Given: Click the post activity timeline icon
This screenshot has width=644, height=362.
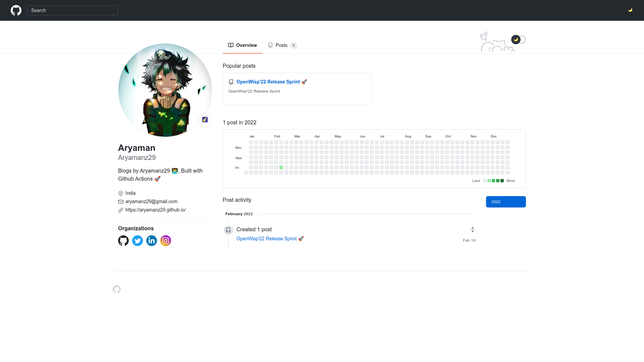Looking at the screenshot, I should tap(228, 230).
